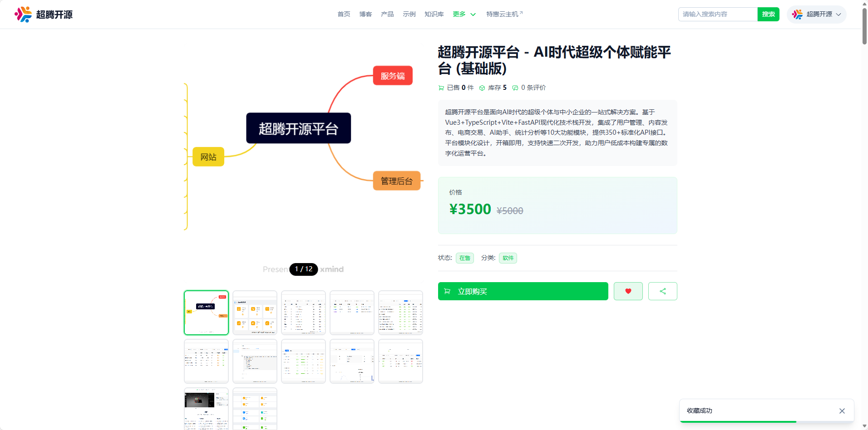Go to the 博客 menu item

[x=365, y=14]
